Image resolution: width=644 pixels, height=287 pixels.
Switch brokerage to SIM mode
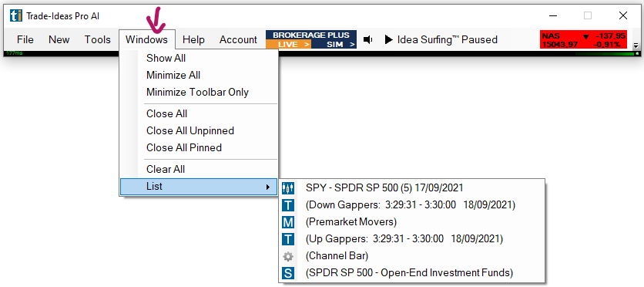(x=334, y=45)
